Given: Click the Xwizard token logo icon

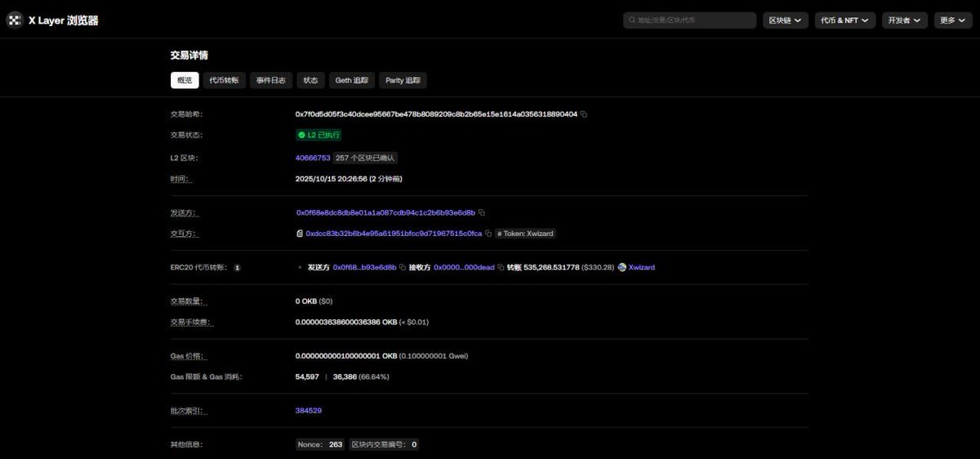Looking at the screenshot, I should [x=622, y=267].
